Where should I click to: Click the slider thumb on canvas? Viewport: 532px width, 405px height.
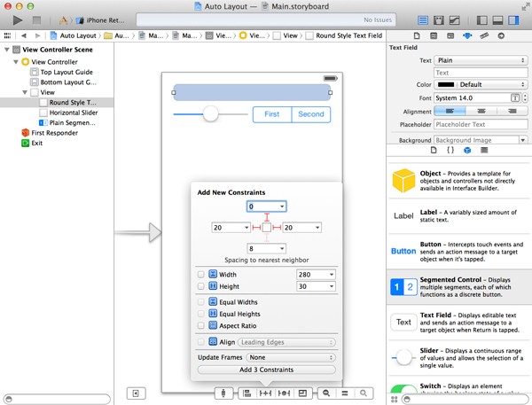210,113
